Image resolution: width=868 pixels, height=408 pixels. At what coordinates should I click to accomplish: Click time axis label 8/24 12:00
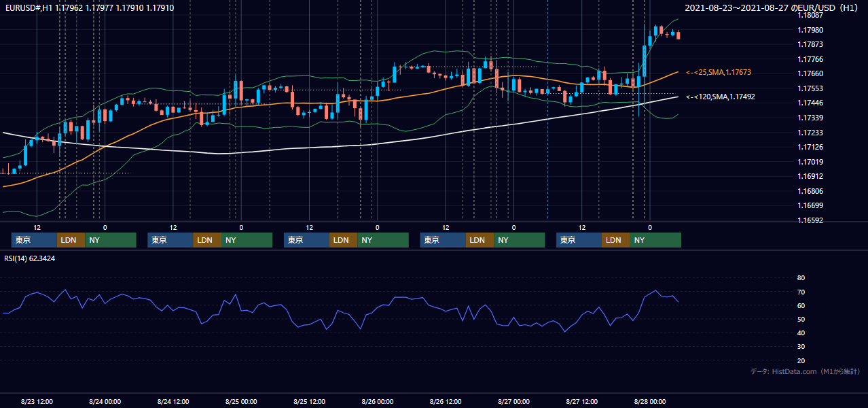click(173, 401)
